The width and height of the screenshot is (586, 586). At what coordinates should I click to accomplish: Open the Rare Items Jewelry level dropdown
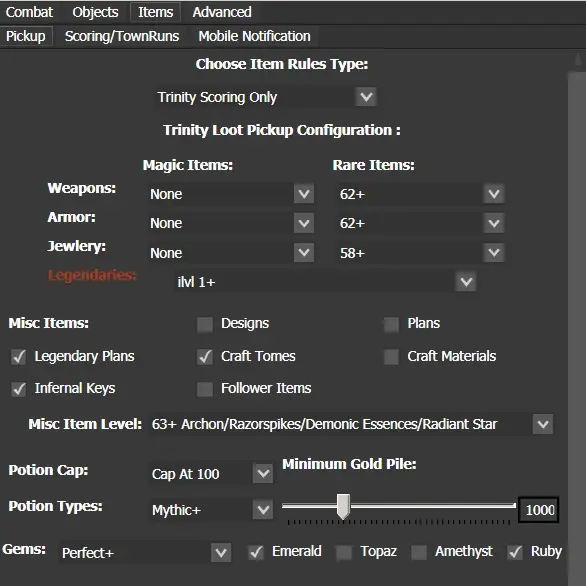pyautogui.click(x=421, y=253)
